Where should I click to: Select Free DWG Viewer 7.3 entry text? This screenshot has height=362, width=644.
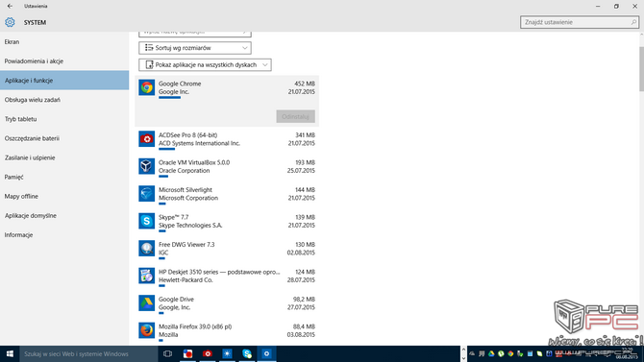186,245
